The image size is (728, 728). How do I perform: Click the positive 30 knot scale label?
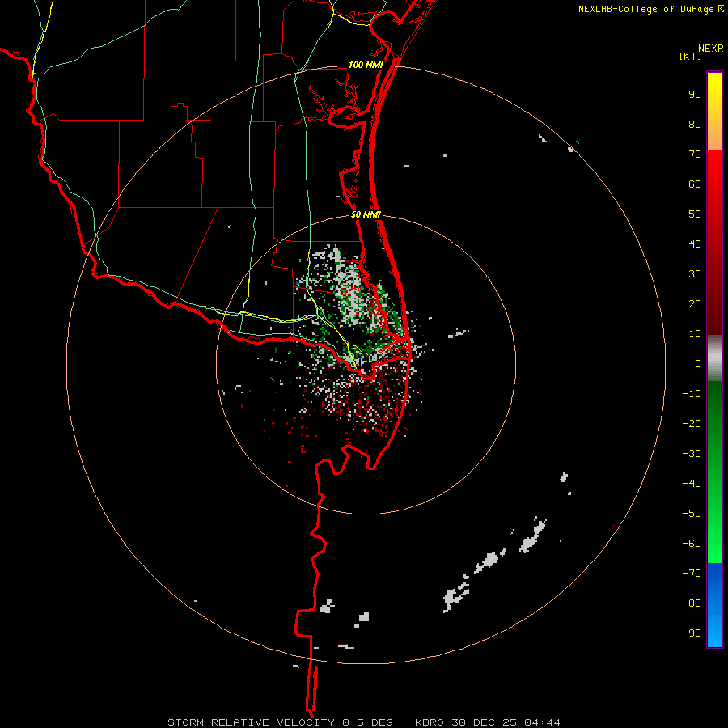pos(695,274)
